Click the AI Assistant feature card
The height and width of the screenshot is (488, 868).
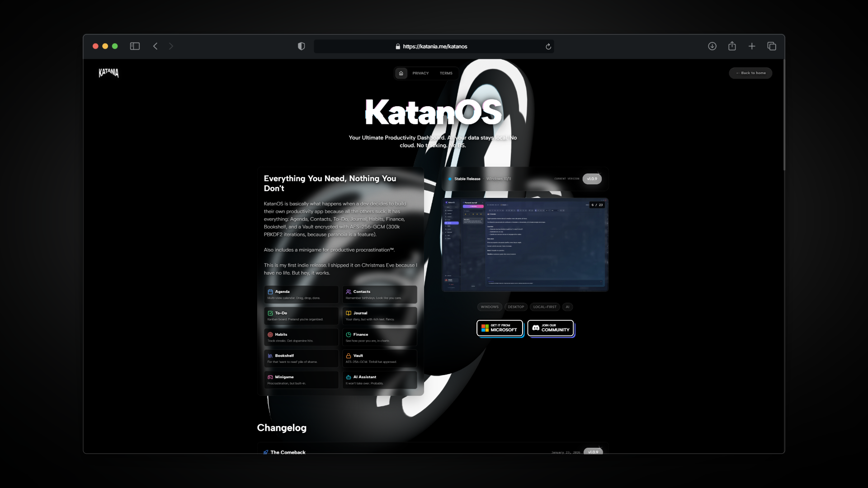(380, 380)
